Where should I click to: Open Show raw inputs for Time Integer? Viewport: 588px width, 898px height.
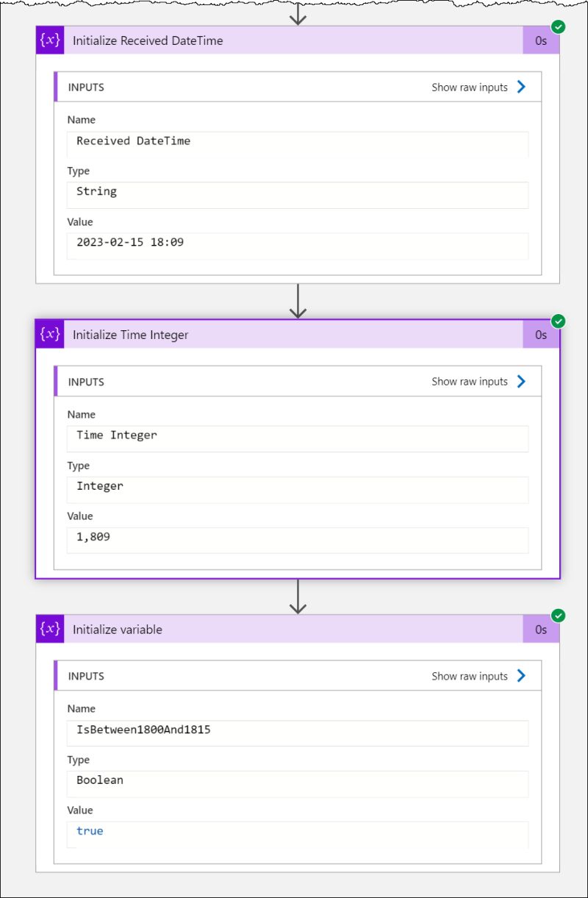point(469,382)
